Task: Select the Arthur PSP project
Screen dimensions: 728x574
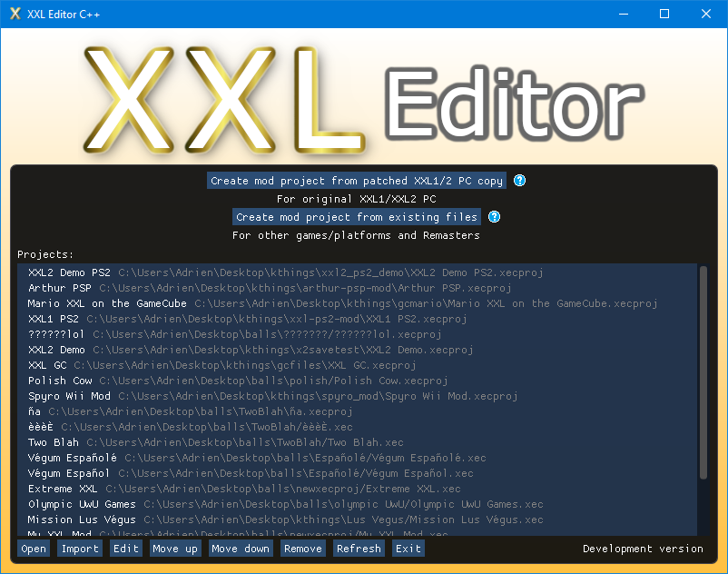Action: [357, 288]
